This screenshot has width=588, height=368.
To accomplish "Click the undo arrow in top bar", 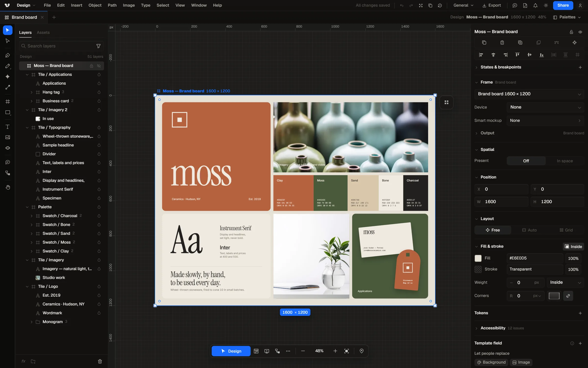I will point(402,5).
